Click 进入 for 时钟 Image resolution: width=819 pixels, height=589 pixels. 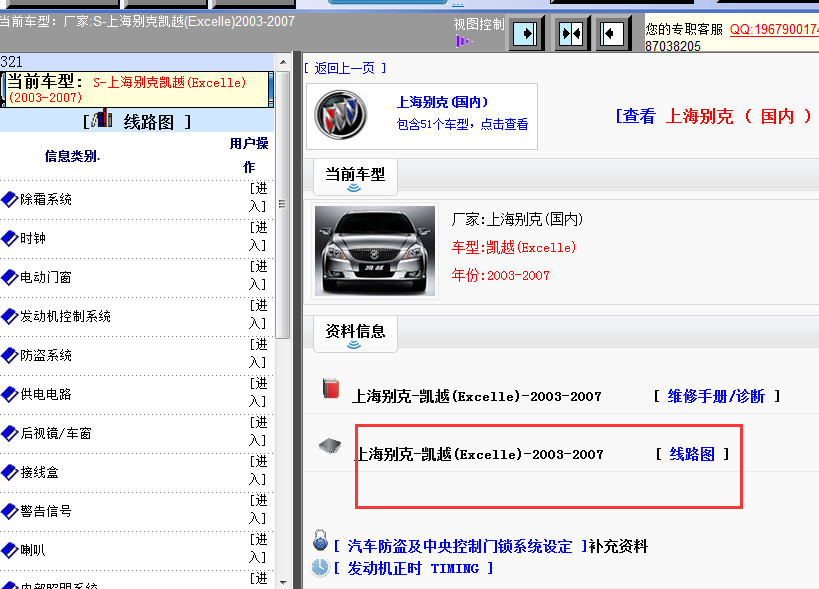pos(258,237)
